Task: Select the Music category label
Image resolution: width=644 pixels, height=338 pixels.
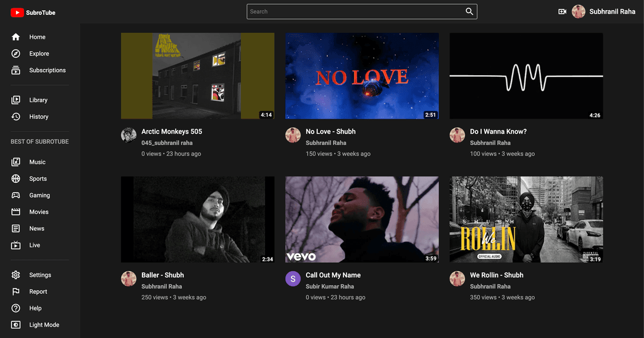Action: coord(38,162)
